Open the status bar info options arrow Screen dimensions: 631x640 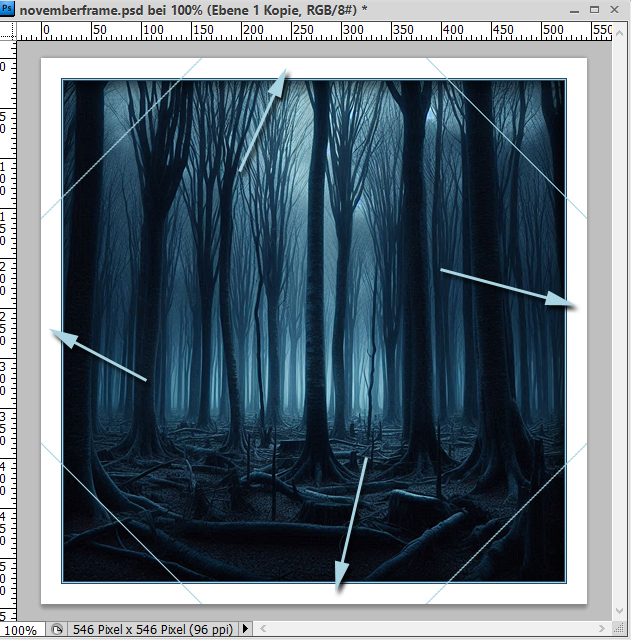click(x=245, y=630)
